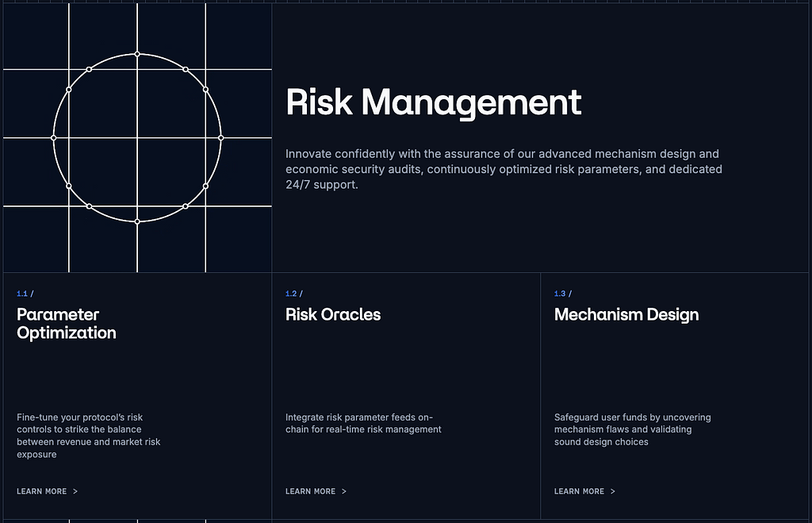Click the Risk Management heading
The width and height of the screenshot is (812, 523).
[434, 103]
